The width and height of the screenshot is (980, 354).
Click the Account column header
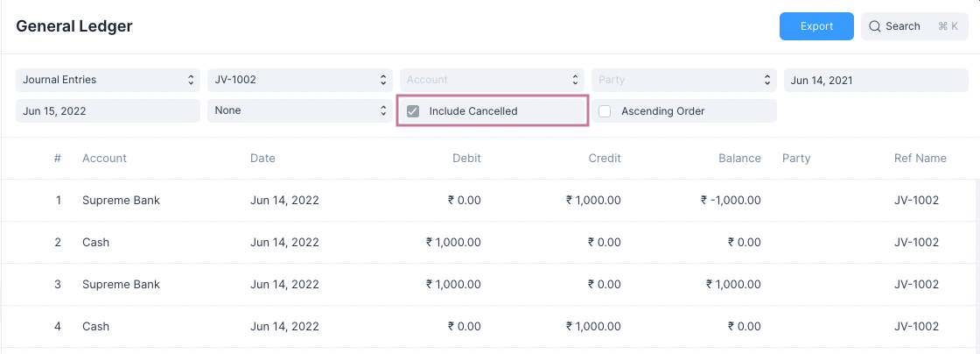click(x=104, y=159)
